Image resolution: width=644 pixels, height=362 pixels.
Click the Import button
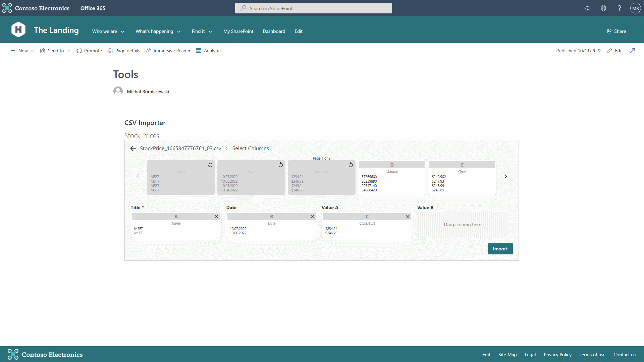[500, 249]
